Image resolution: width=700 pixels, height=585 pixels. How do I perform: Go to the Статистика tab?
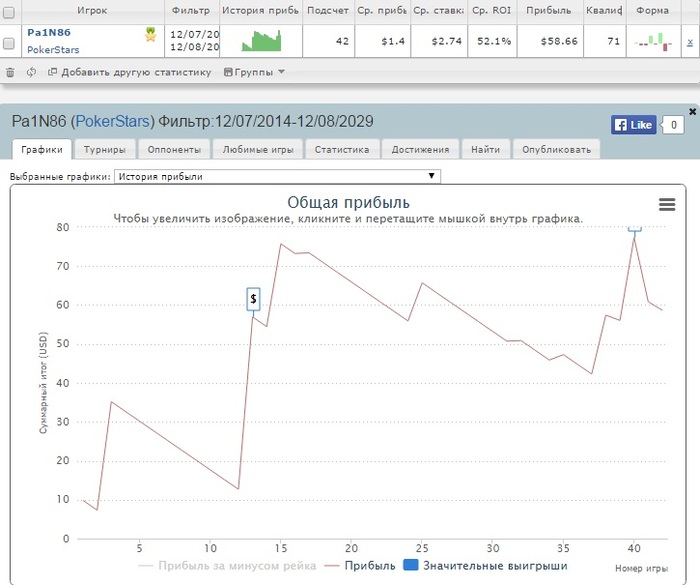[342, 150]
